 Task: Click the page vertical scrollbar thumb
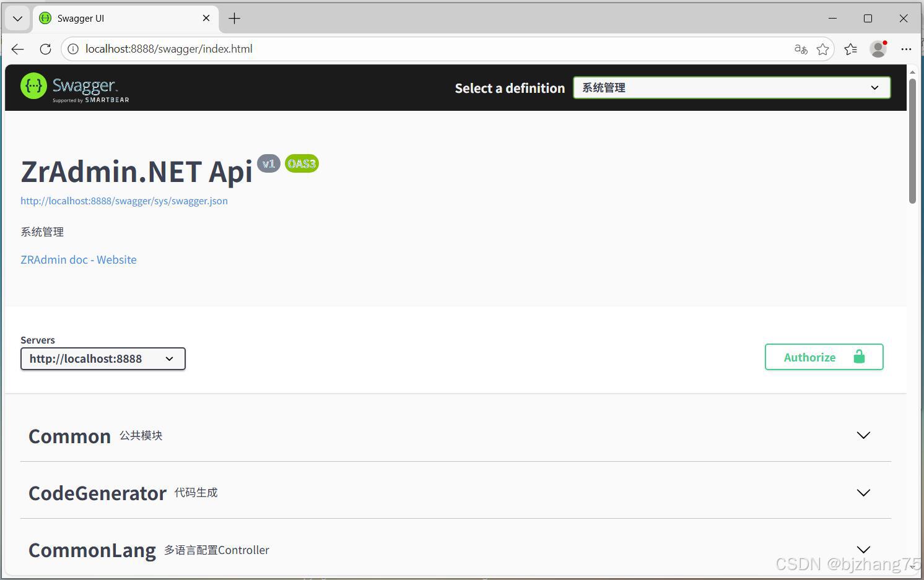(x=912, y=141)
